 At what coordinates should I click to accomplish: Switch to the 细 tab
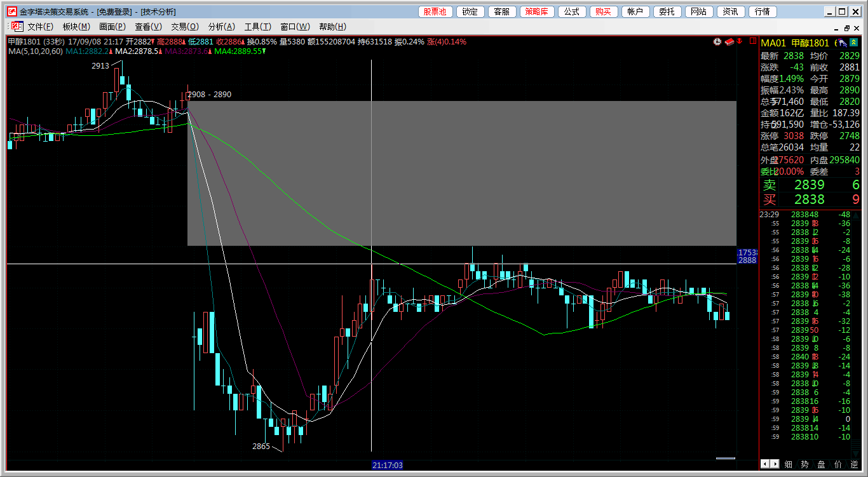click(789, 464)
